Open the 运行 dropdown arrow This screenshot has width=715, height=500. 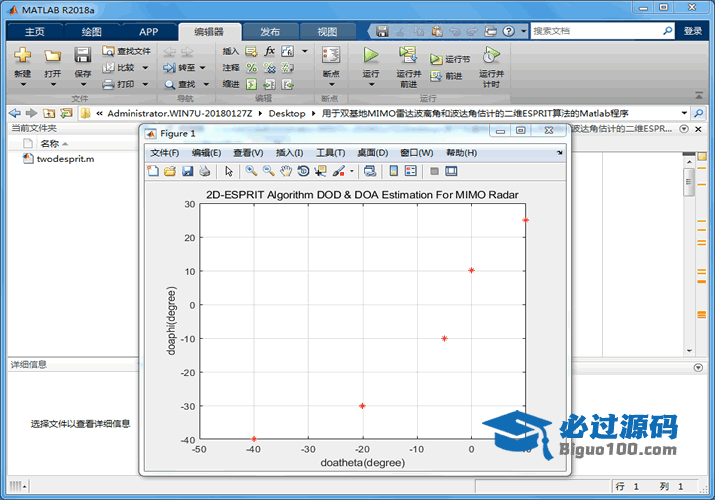point(371,84)
